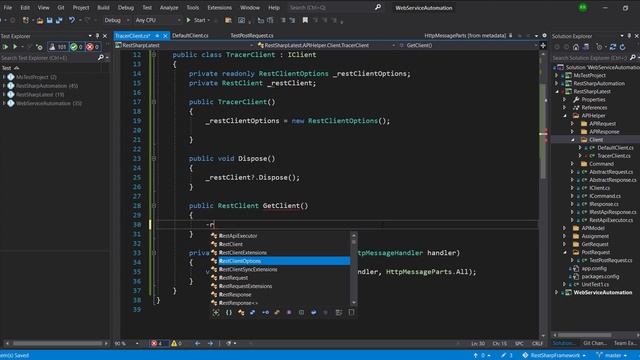Viewport: 640px width, 360px height.
Task: Open the Analyze menu
Action: (169, 7)
